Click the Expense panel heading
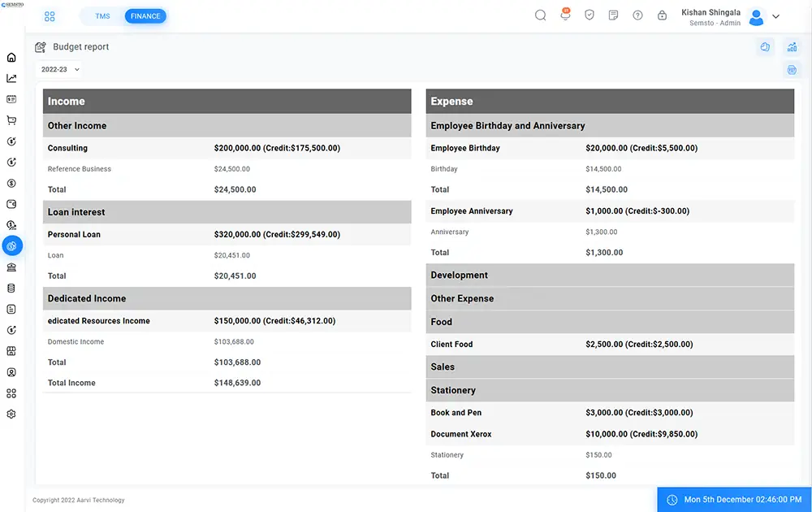The image size is (812, 512). (x=610, y=101)
